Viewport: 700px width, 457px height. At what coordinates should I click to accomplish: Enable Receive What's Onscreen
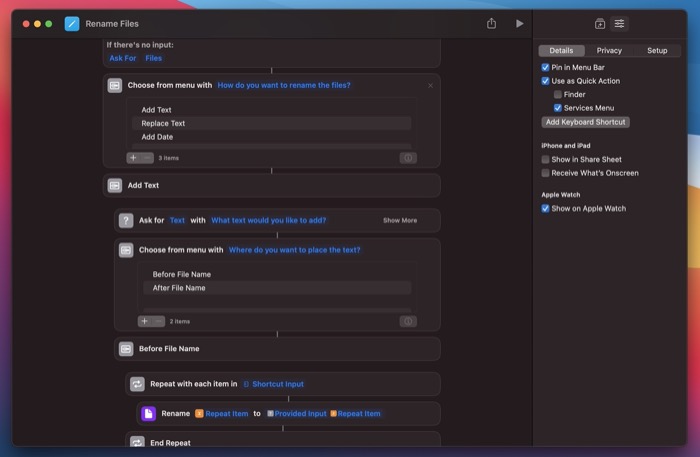(x=545, y=173)
